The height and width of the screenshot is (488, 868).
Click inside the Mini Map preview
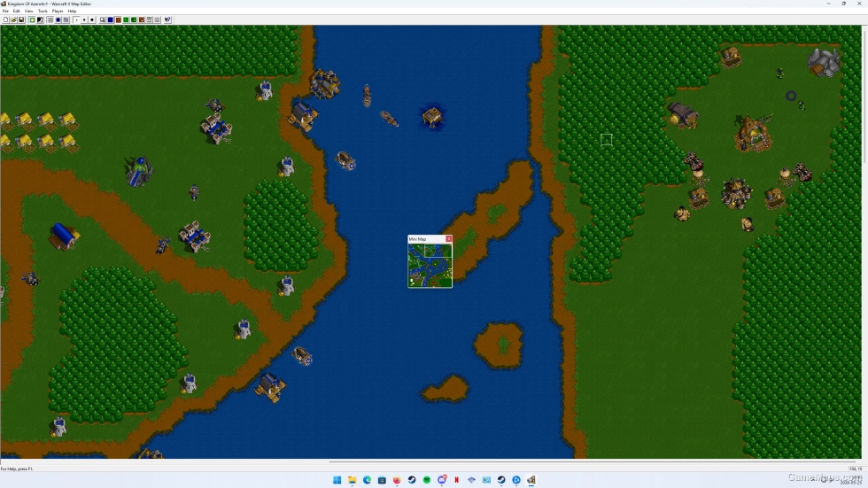430,265
